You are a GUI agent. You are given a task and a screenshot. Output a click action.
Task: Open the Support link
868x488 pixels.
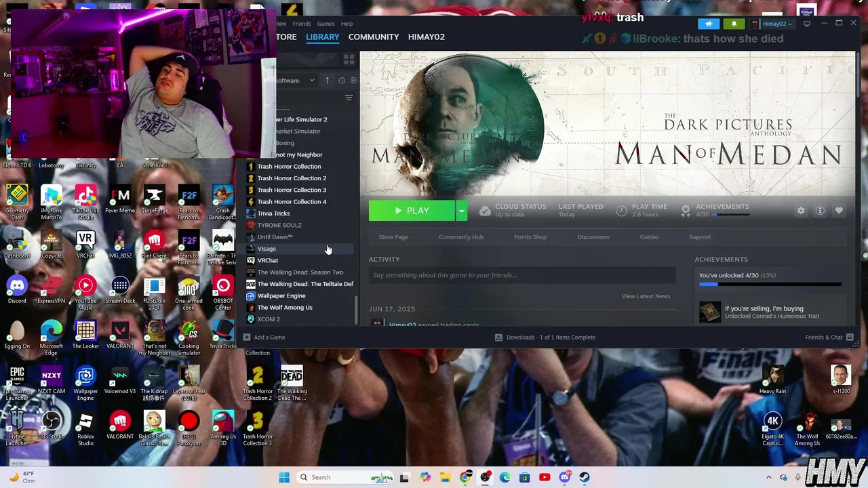[x=700, y=237]
